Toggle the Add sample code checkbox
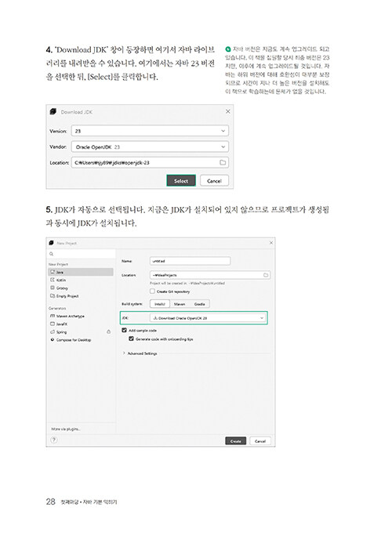The width and height of the screenshot is (392, 536). coord(125,330)
